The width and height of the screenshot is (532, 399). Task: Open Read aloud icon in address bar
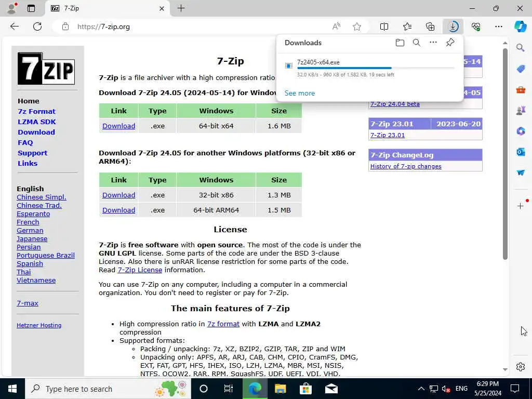[336, 26]
